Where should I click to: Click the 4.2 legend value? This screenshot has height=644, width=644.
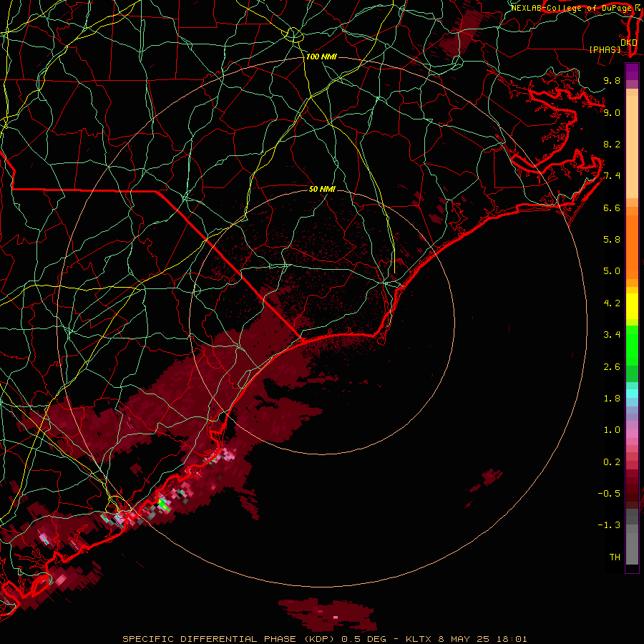[612, 303]
